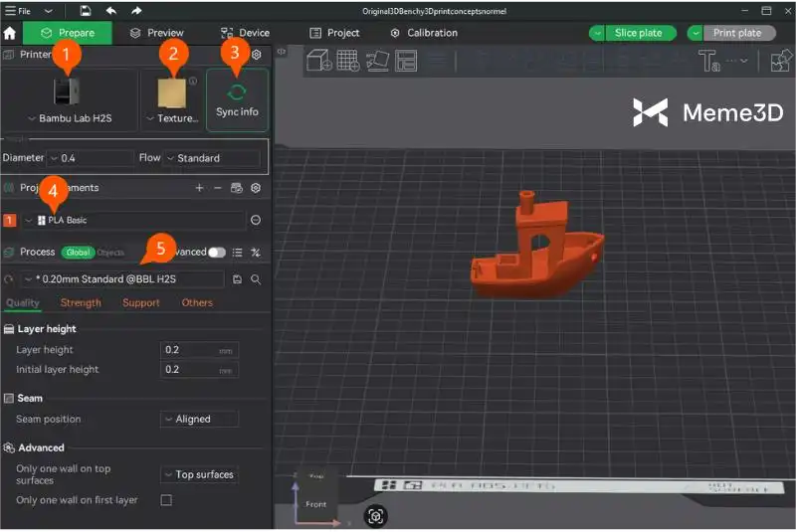
Task: Open the nozzle Diameter dropdown
Action: [90, 158]
